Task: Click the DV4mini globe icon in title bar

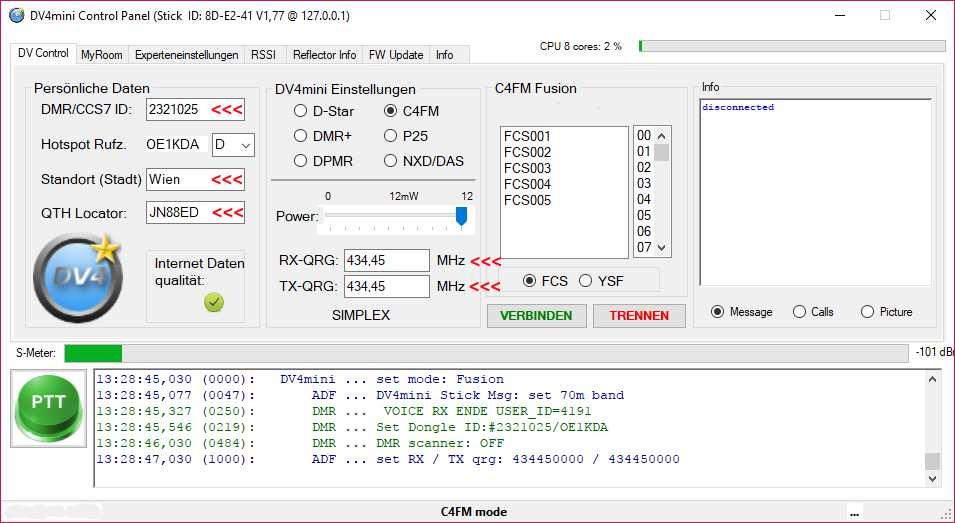Action: click(x=16, y=15)
